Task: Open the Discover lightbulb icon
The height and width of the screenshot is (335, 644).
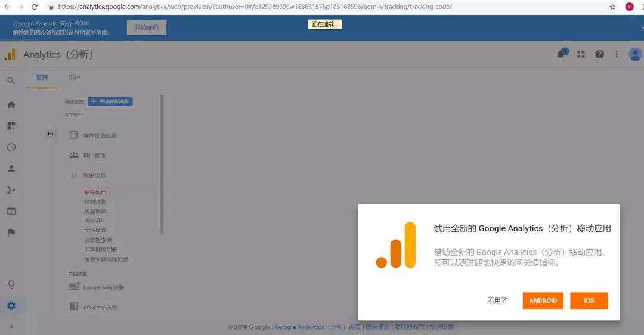Action: (11, 284)
